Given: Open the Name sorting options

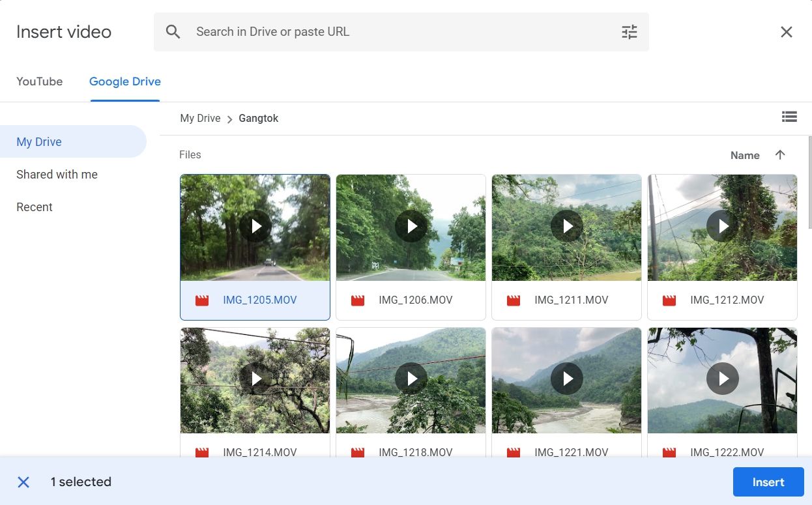Looking at the screenshot, I should (745, 155).
